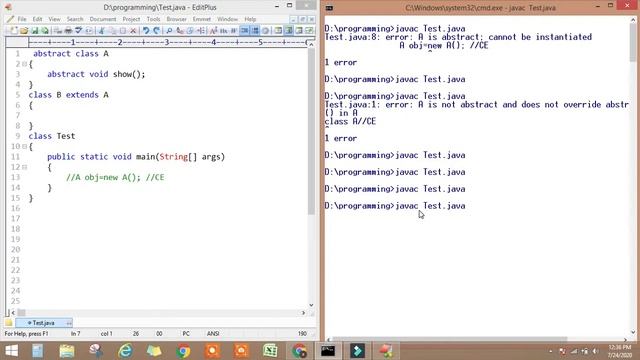Open Excel from the taskbar
Viewport: 640px width, 360px height.
tap(270, 351)
